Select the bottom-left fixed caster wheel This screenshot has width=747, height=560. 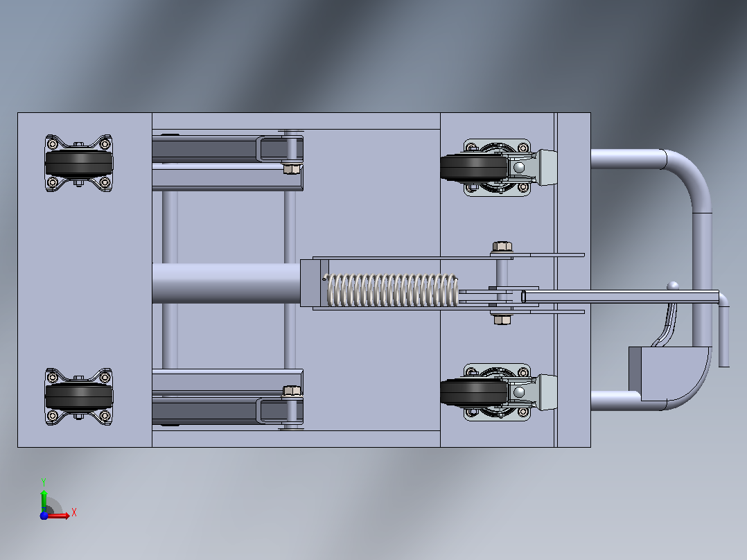point(78,396)
